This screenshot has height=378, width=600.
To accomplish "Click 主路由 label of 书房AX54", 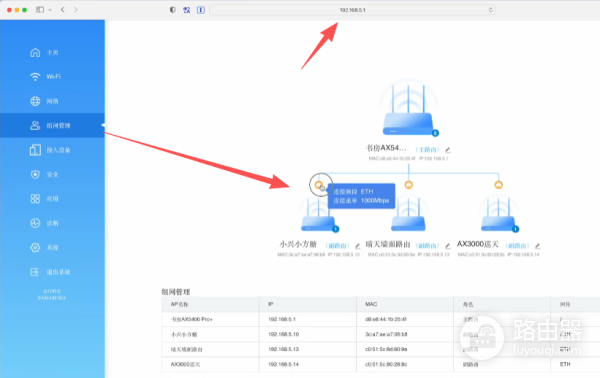I will [x=427, y=150].
